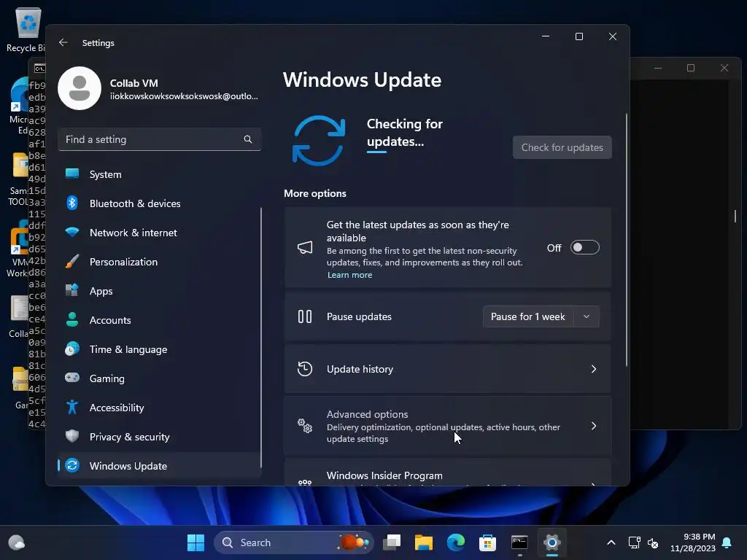Open Update history via its chevron
The height and width of the screenshot is (560, 747).
[x=594, y=369]
